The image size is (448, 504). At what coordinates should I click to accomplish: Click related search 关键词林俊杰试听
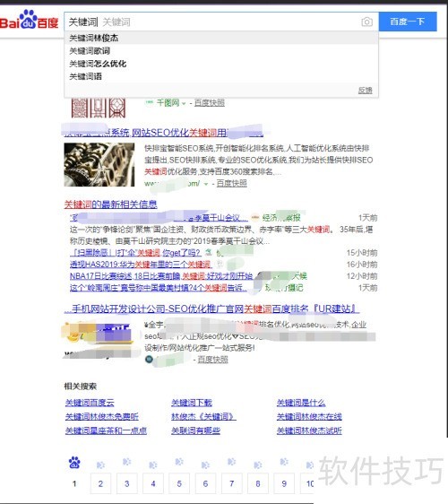click(309, 430)
